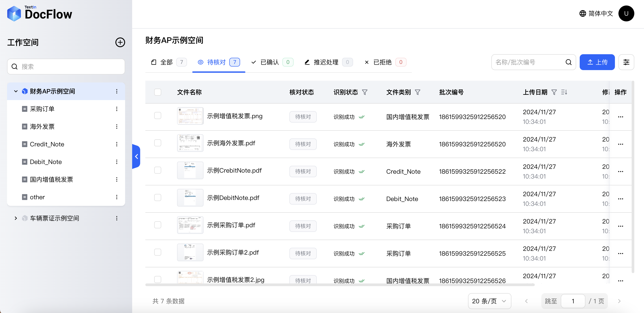This screenshot has height=313, width=644.
Task: Click the blue 上传 button
Action: click(x=597, y=62)
